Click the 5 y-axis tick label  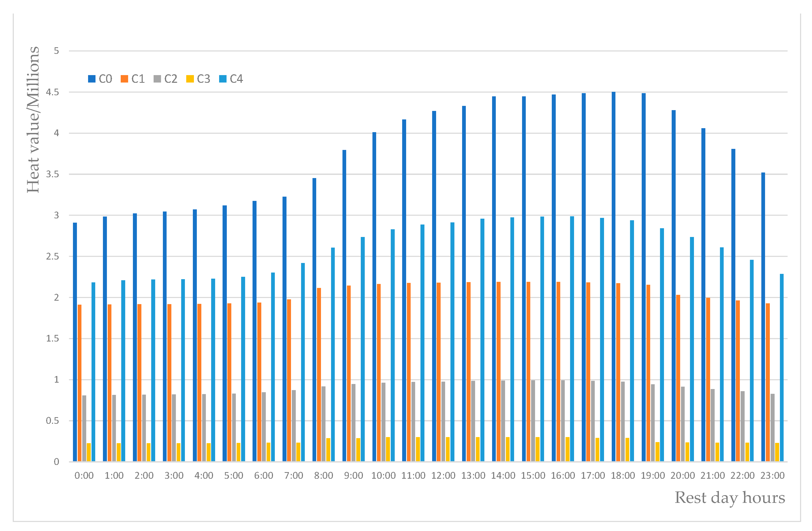click(57, 51)
